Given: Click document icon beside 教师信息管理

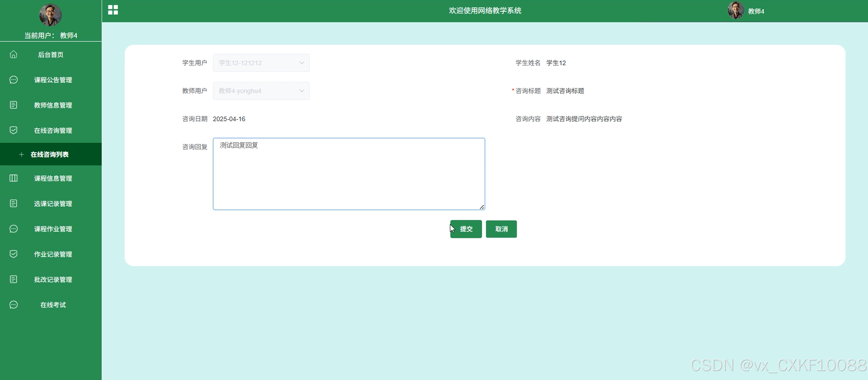Looking at the screenshot, I should pos(14,105).
